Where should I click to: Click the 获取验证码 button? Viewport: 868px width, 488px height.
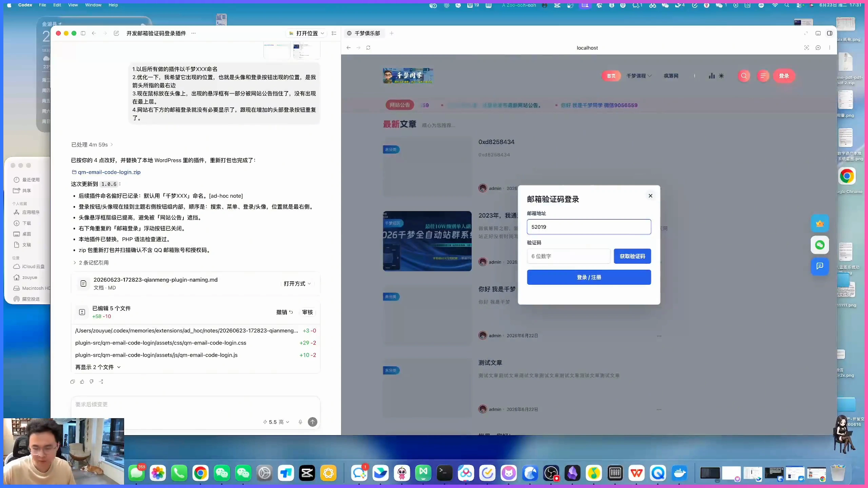point(632,256)
